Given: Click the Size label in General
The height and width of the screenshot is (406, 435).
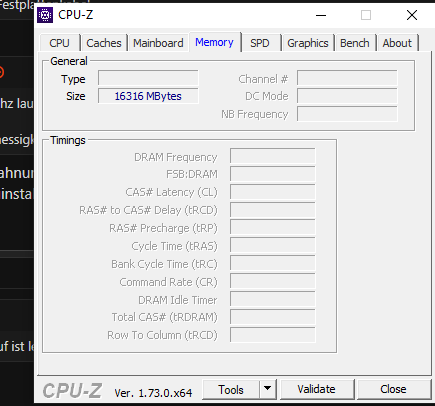Looking at the screenshot, I should [76, 96].
